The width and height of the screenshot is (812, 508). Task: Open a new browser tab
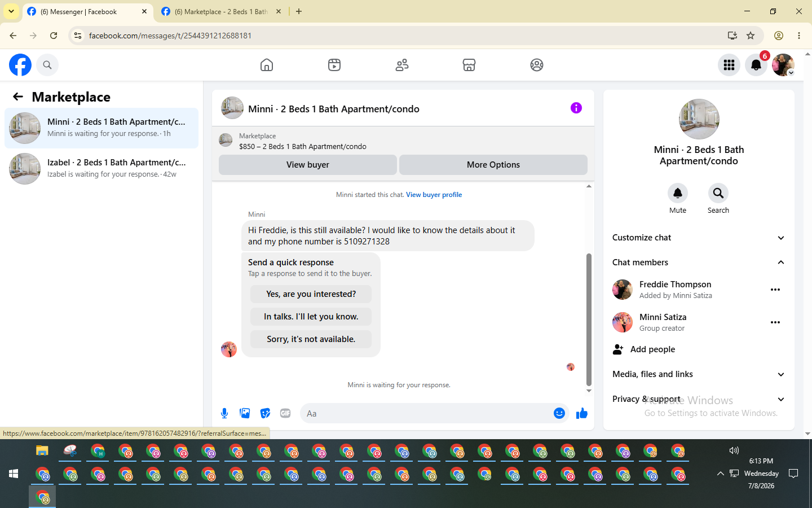tap(299, 11)
